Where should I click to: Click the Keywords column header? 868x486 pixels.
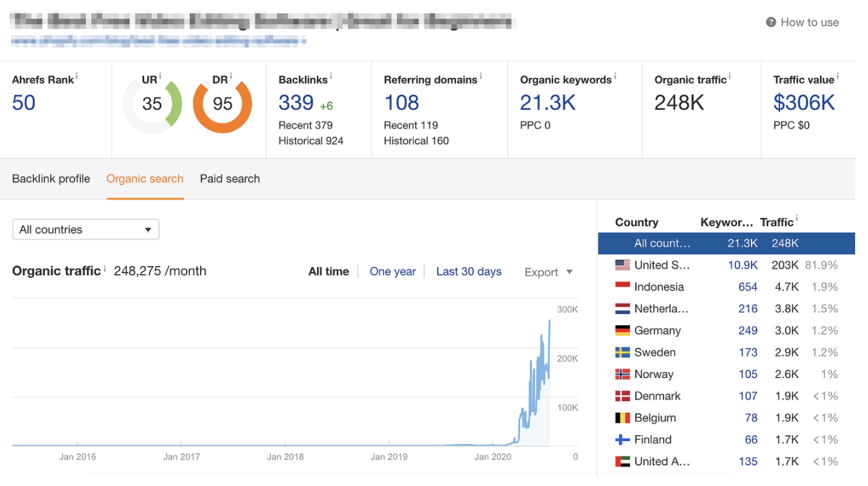pos(727,222)
